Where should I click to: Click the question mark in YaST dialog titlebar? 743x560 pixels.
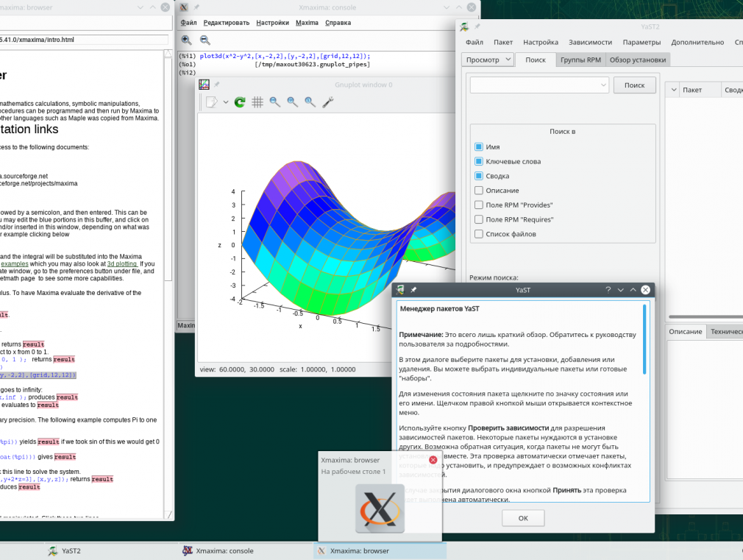point(608,290)
